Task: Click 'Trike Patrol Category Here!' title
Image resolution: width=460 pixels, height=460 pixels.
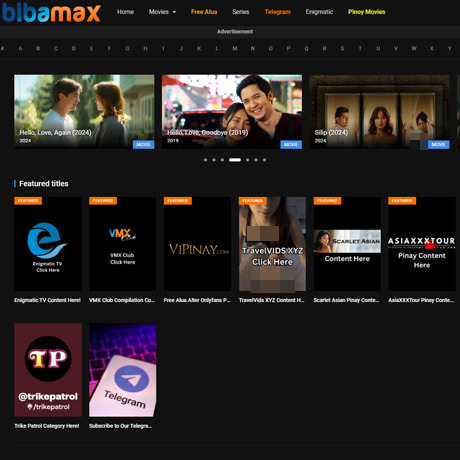Action: [47, 426]
